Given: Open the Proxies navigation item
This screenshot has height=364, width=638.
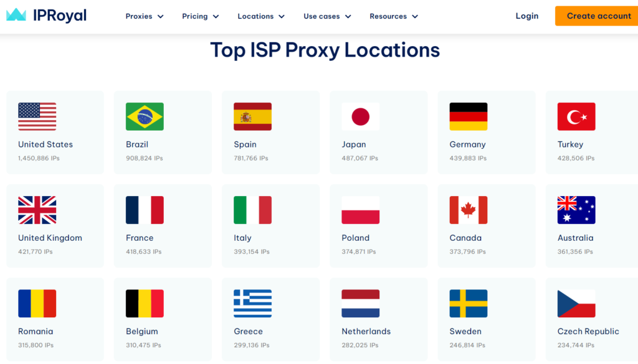Looking at the screenshot, I should point(139,16).
